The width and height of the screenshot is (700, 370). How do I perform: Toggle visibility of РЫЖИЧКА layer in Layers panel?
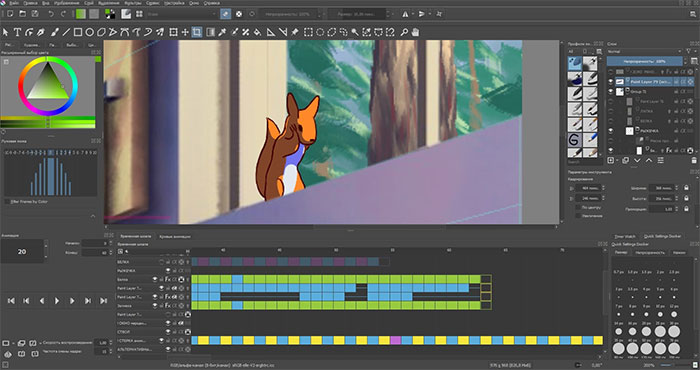coord(611,131)
